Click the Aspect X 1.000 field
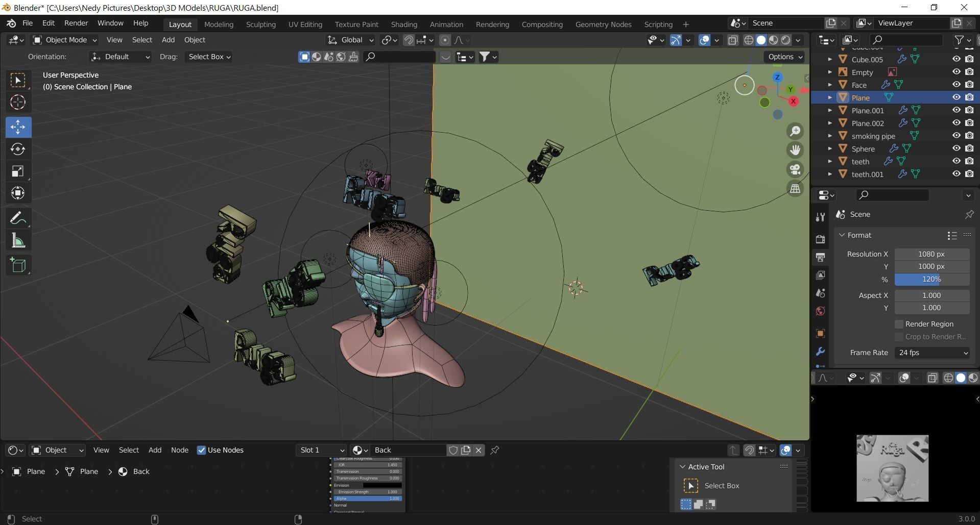Viewport: 980px width, 525px height. [932, 295]
